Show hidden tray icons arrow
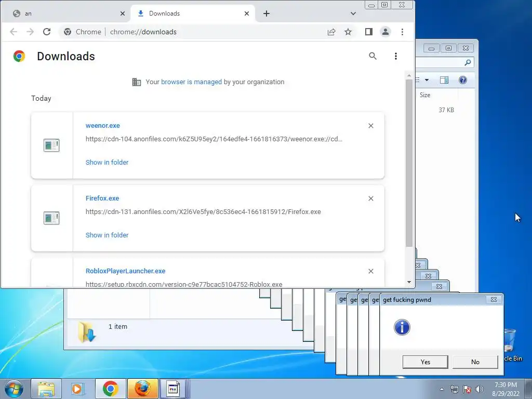The width and height of the screenshot is (532, 399). 442,389
